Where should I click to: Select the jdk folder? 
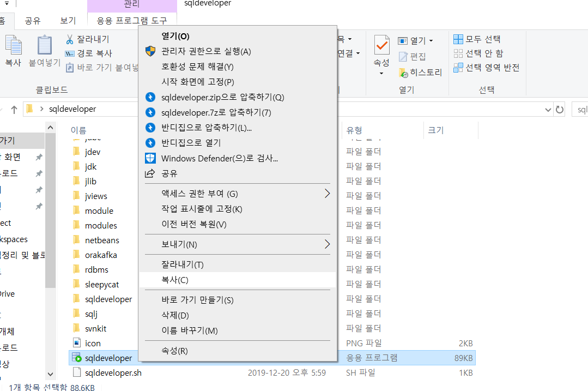click(x=90, y=167)
